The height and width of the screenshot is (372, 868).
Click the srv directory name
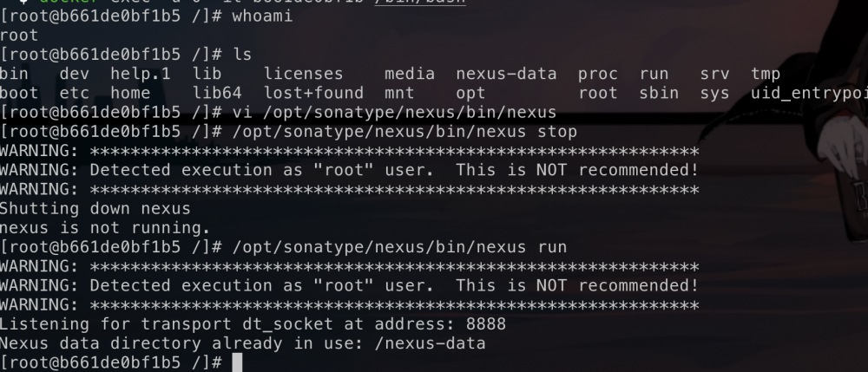coord(714,75)
